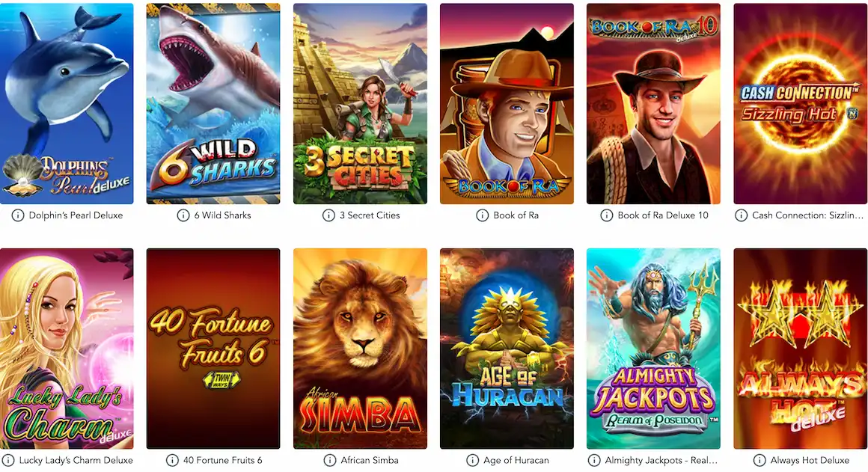Image resolution: width=868 pixels, height=472 pixels.
Task: Click info icon beside Book of Ra Deluxe 10
Action: 607,215
